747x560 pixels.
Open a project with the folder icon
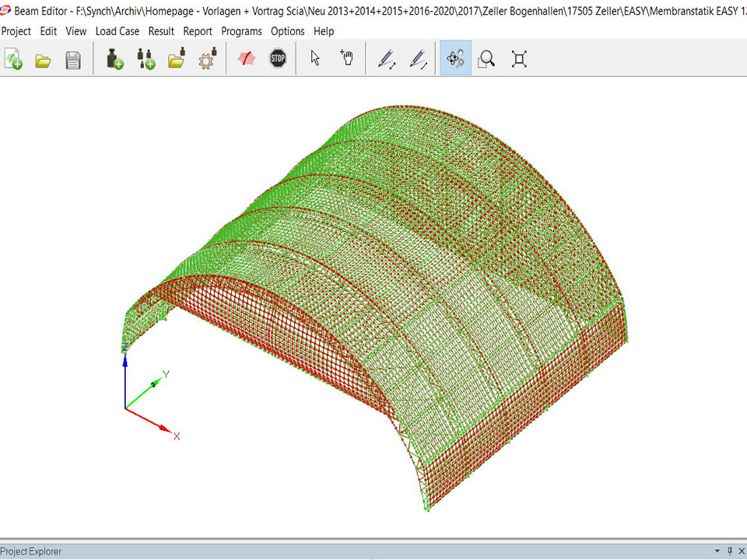coord(43,59)
